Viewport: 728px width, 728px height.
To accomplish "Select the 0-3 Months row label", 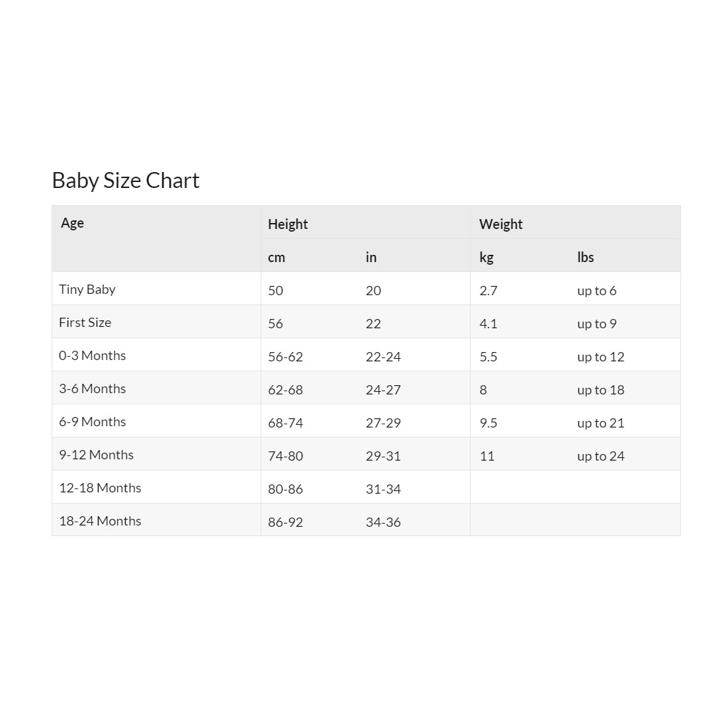I will [93, 355].
